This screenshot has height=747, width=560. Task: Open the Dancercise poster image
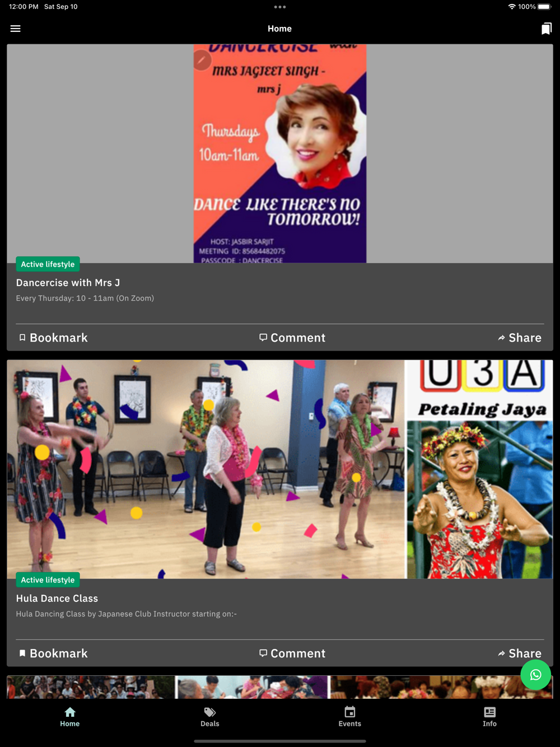[280, 153]
